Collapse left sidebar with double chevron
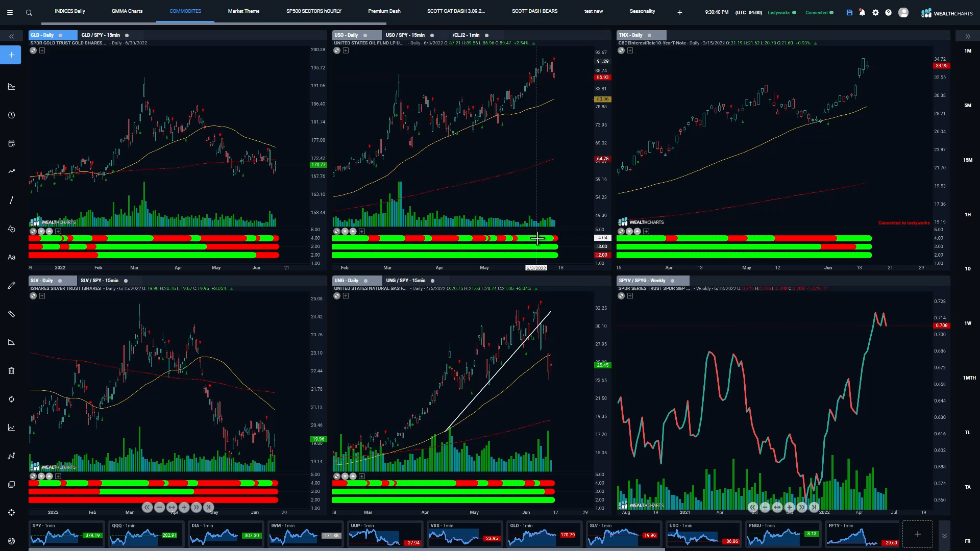 (11, 36)
